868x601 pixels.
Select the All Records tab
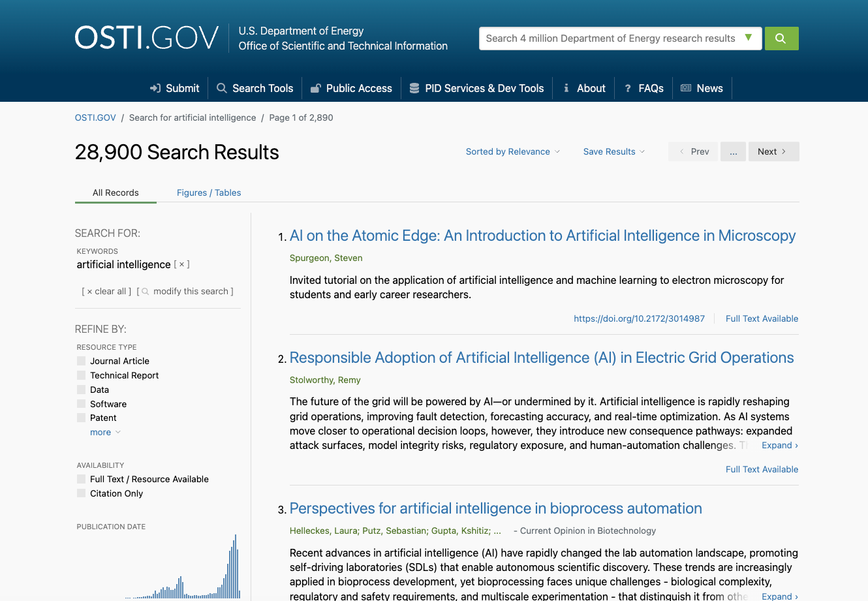(x=116, y=193)
